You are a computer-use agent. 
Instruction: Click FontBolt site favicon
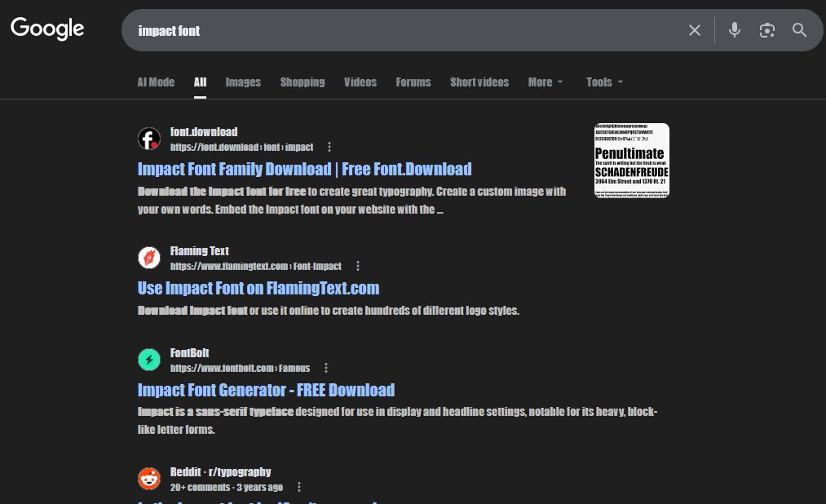[149, 360]
